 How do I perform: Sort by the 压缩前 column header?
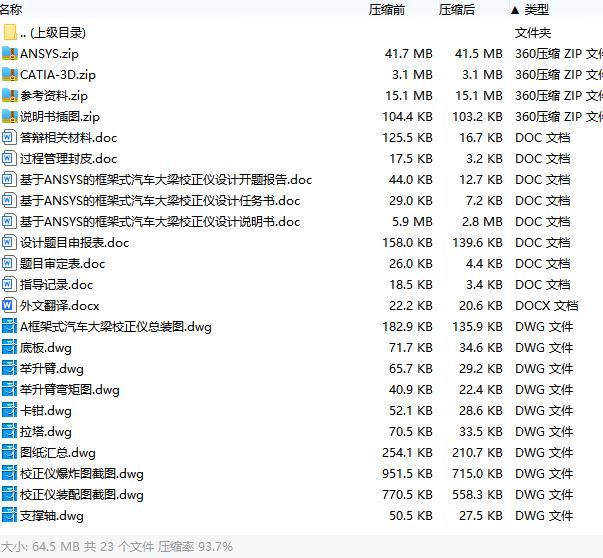(386, 10)
